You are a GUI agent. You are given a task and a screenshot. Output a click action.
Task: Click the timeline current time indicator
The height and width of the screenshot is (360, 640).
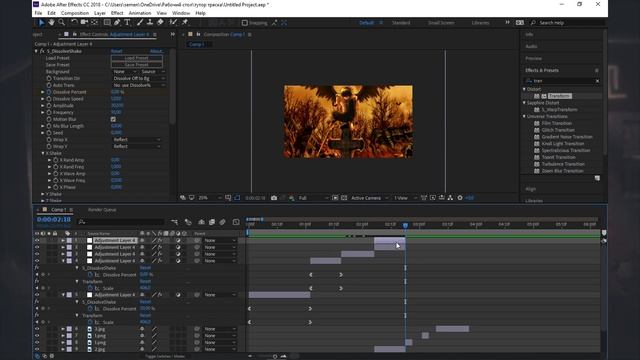pos(405,225)
